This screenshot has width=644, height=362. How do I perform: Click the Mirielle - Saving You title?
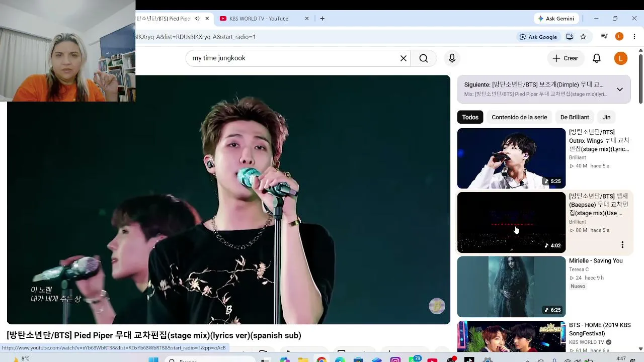pyautogui.click(x=596, y=261)
